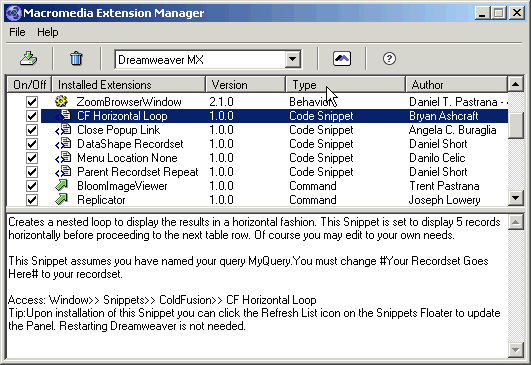This screenshot has height=365, width=531.
Task: Click Command type in Replicator row
Action: click(313, 200)
